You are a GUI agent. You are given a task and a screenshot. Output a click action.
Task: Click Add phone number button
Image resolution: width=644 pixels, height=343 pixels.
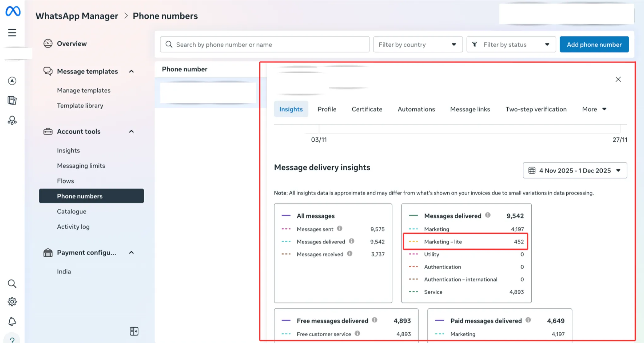[594, 45]
